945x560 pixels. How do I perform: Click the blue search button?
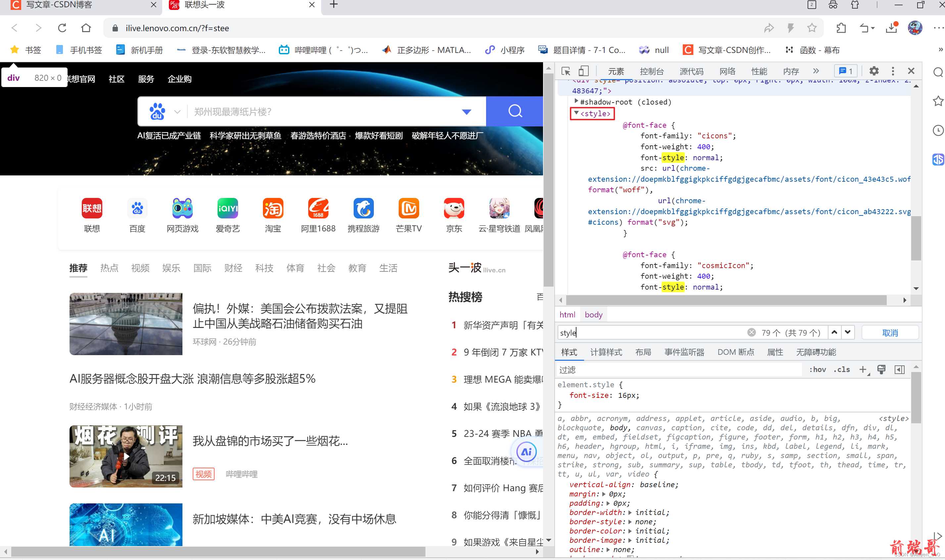515,111
